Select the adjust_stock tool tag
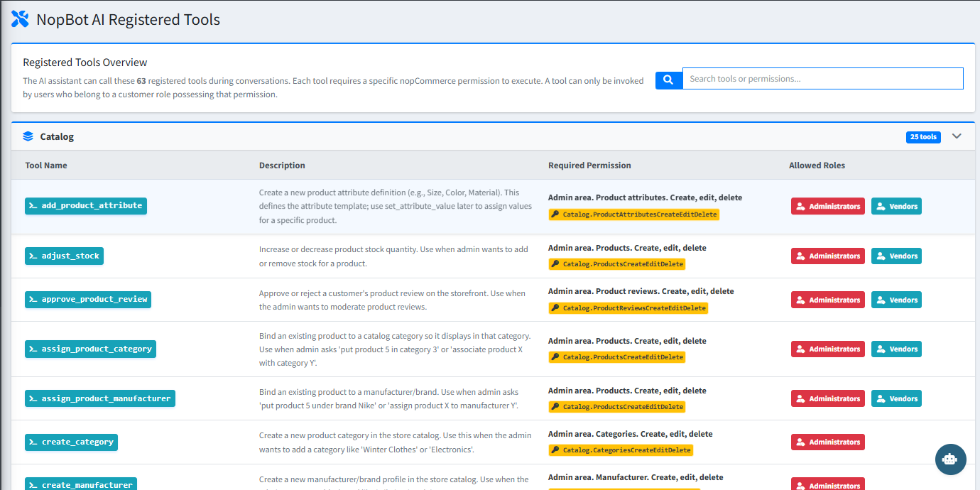This screenshot has height=490, width=980. (64, 256)
